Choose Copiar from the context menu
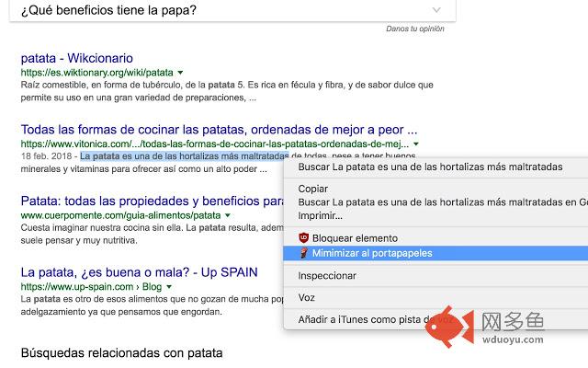This screenshot has height=368, width=588. 435,189
